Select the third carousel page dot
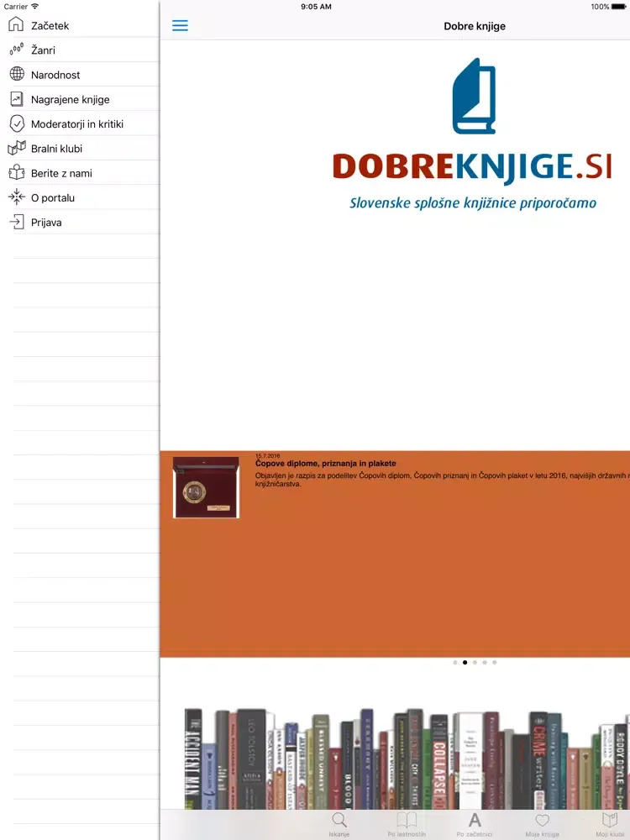 475,663
